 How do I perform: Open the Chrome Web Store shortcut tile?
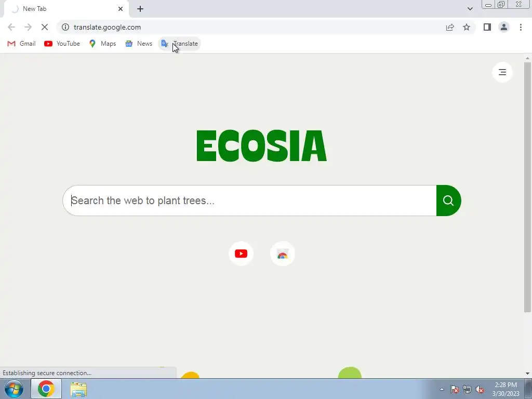click(x=282, y=254)
